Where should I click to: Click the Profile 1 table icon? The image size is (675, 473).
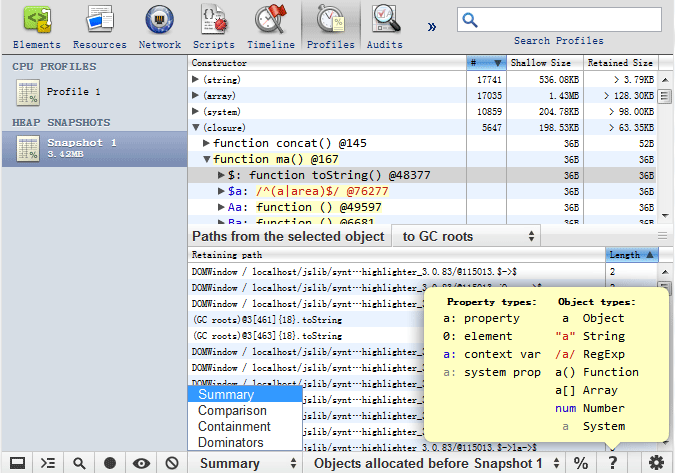pyautogui.click(x=28, y=93)
